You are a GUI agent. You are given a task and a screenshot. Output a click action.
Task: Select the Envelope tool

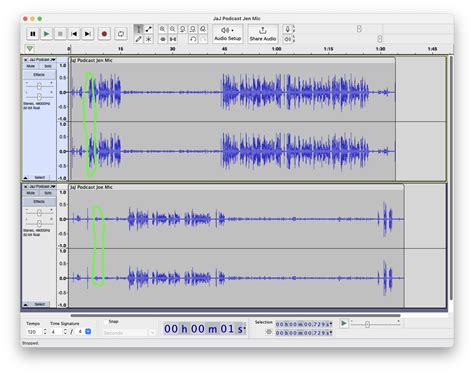coord(148,29)
